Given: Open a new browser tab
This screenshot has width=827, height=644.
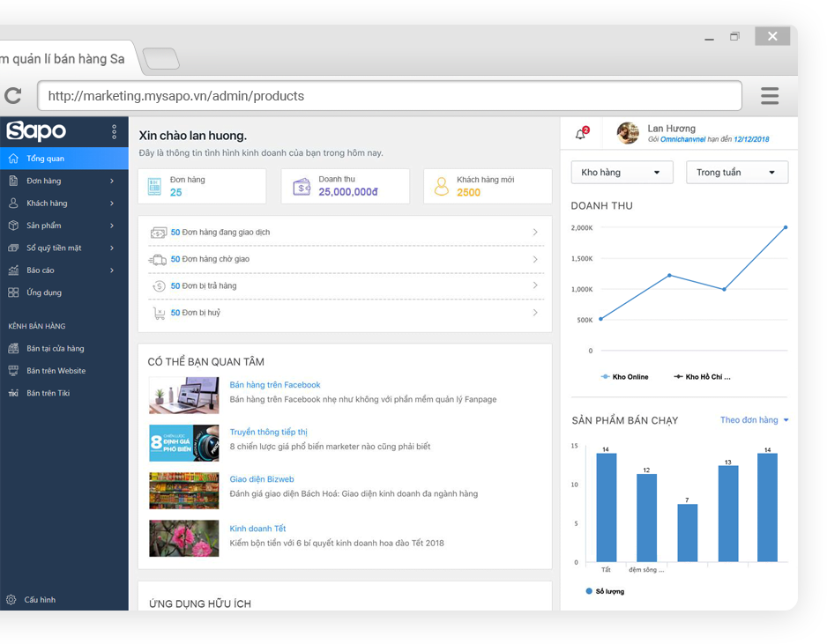Looking at the screenshot, I should coord(161,58).
